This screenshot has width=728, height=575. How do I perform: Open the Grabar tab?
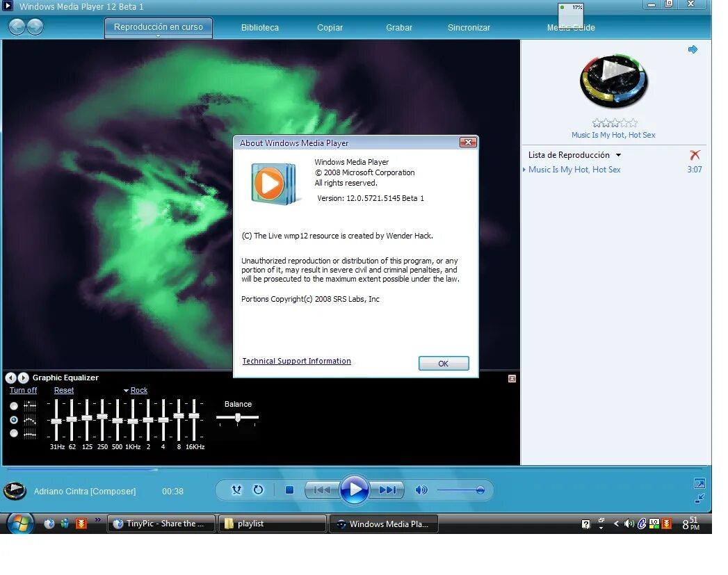click(399, 27)
